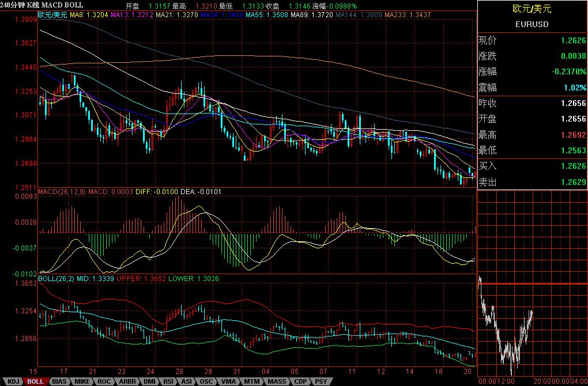588x386 pixels.
Task: Switch to the MTM indicator tab
Action: click(251, 381)
